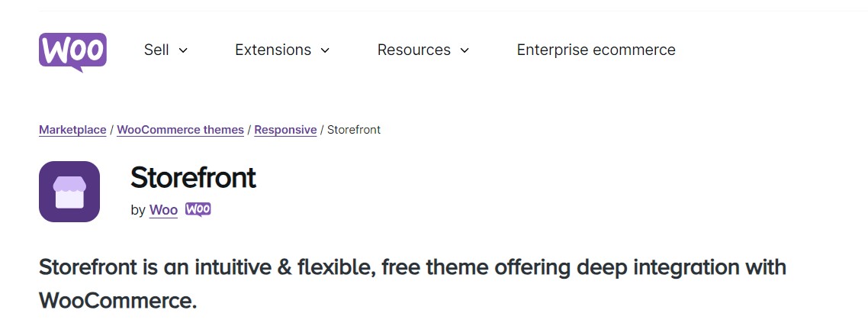
Task: Open the Resources menu
Action: click(414, 50)
